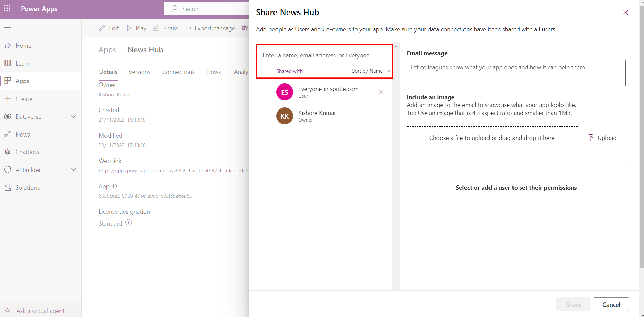Click the Apps grid icon in sidebar
This screenshot has height=317, width=644.
point(8,81)
